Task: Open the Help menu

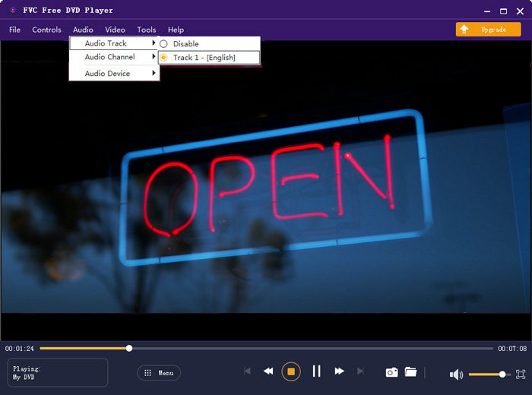Action: 176,30
